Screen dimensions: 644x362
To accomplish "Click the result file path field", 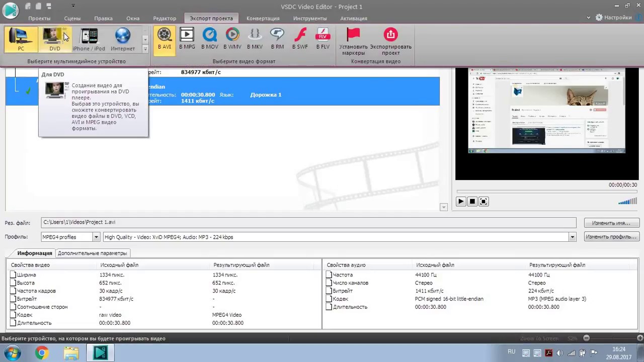I will [308, 222].
